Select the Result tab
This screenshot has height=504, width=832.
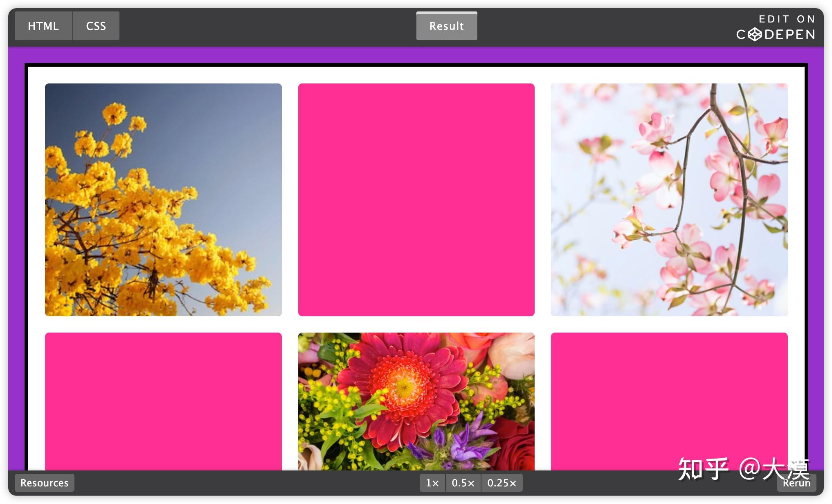(446, 26)
